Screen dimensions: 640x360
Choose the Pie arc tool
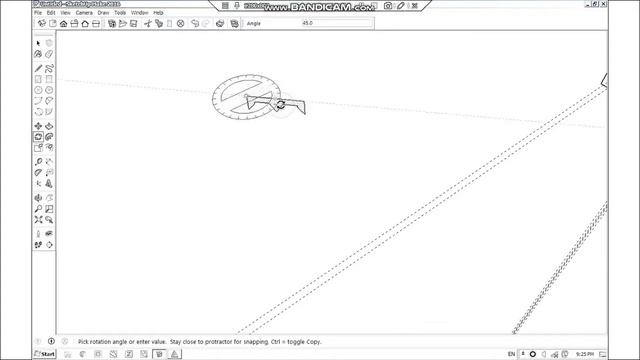click(x=49, y=112)
